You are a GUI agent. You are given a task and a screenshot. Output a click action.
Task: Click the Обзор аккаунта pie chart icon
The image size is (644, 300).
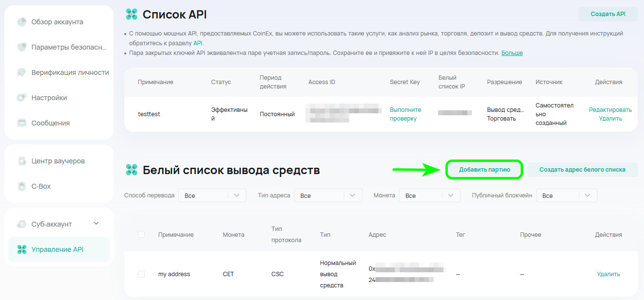click(21, 22)
